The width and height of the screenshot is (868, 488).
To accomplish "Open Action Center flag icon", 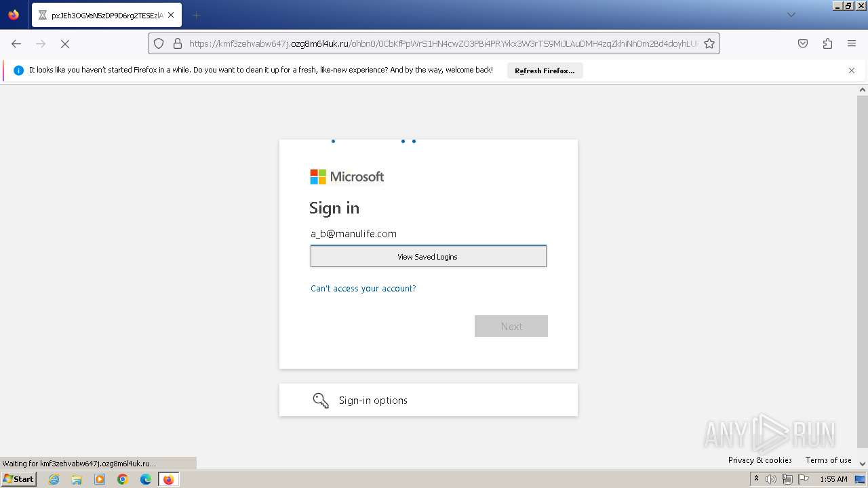I will pyautogui.click(x=802, y=479).
